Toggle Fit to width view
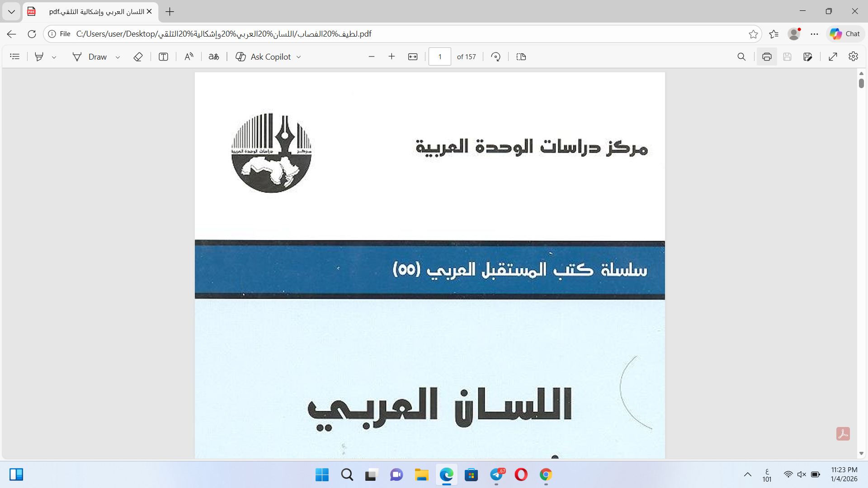The width and height of the screenshot is (868, 488). tap(413, 56)
